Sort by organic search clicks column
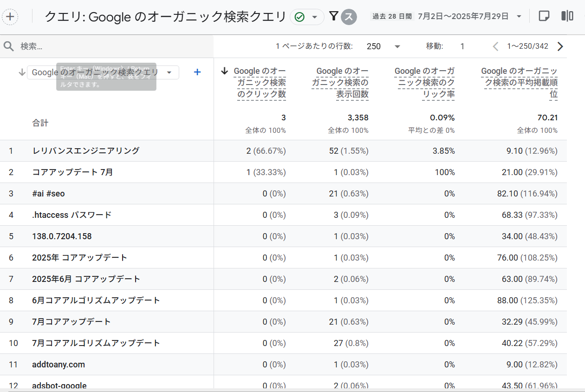This screenshot has height=392, width=585. point(261,83)
